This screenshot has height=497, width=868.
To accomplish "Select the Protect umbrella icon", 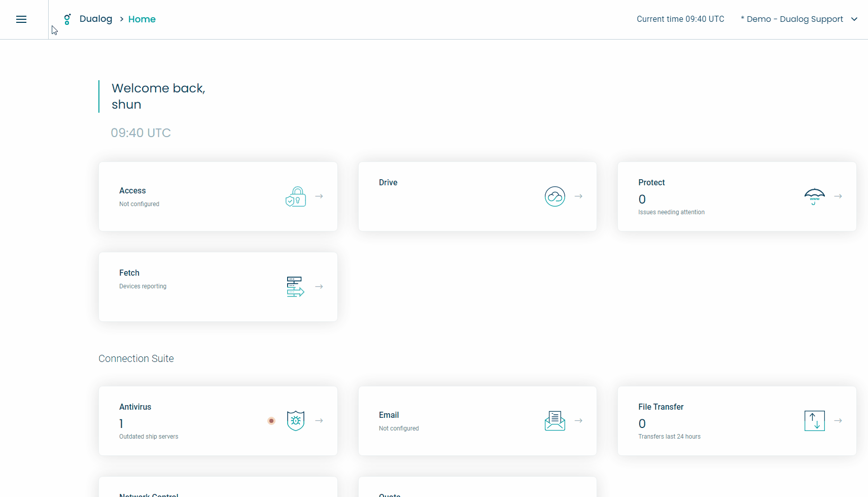I will tap(815, 196).
